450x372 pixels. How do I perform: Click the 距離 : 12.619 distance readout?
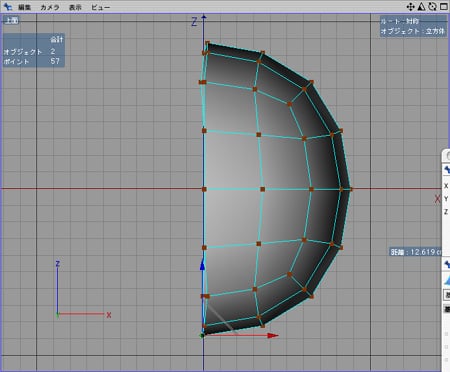pyautogui.click(x=416, y=252)
